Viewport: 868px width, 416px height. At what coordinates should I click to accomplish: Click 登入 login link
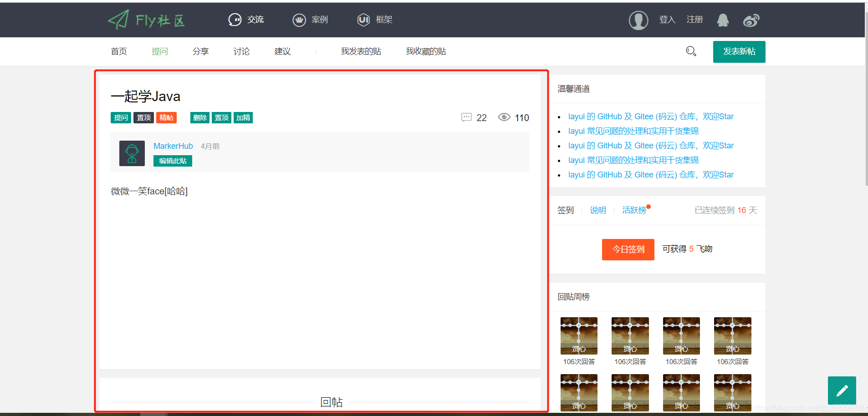point(667,20)
